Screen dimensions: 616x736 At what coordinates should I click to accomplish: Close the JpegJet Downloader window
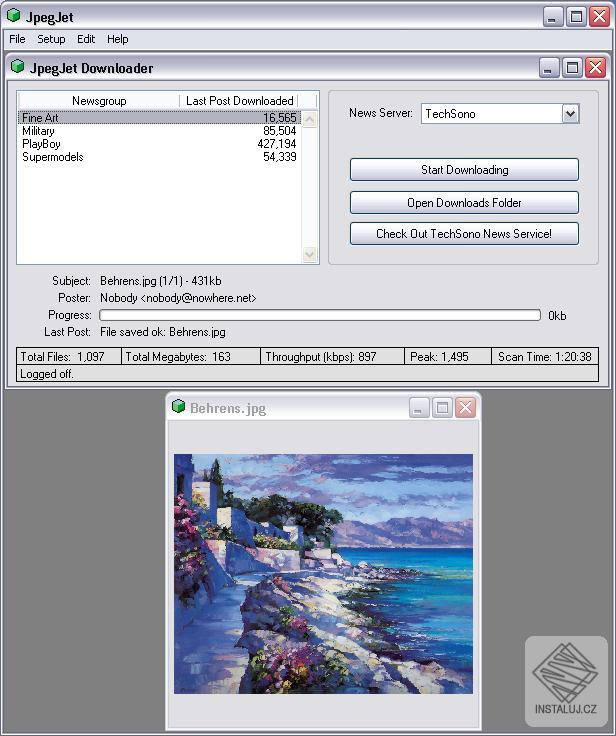point(596,69)
